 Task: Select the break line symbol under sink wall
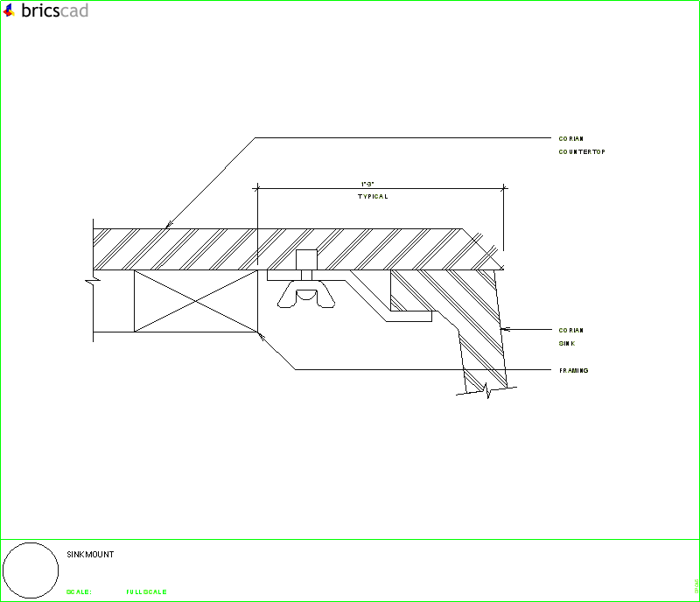coord(486,391)
